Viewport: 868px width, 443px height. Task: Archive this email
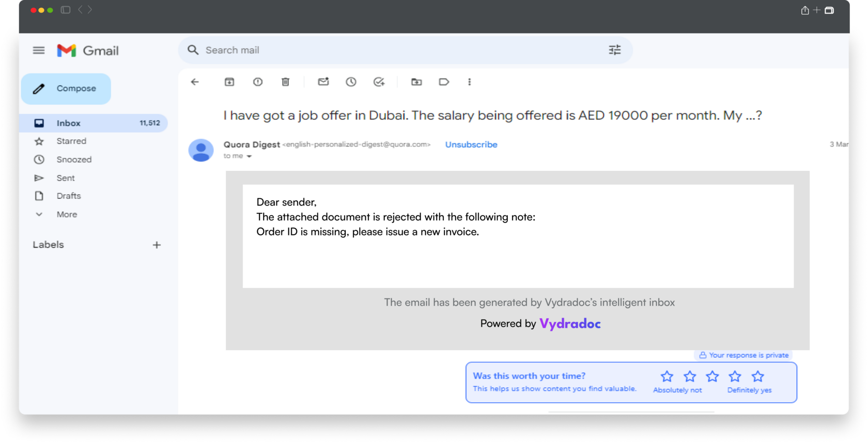(x=229, y=82)
